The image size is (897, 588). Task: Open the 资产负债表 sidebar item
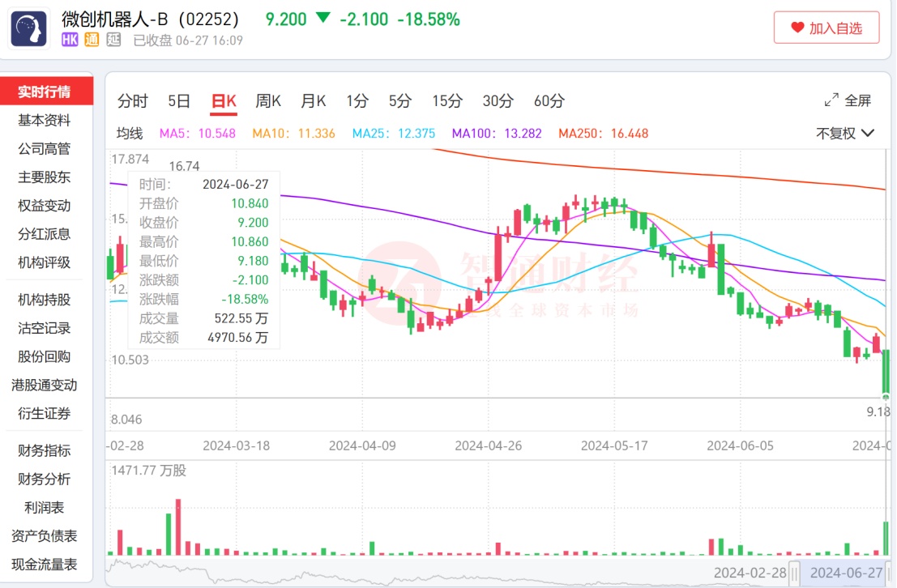[x=45, y=535]
